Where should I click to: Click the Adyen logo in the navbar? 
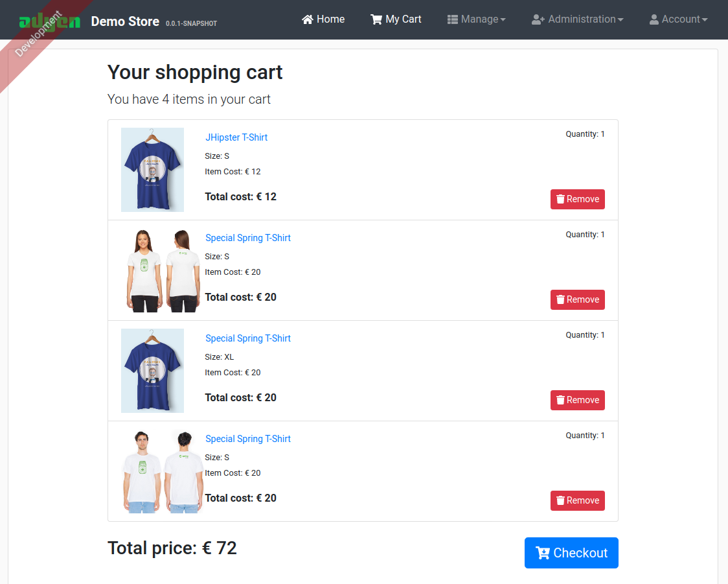(50, 21)
